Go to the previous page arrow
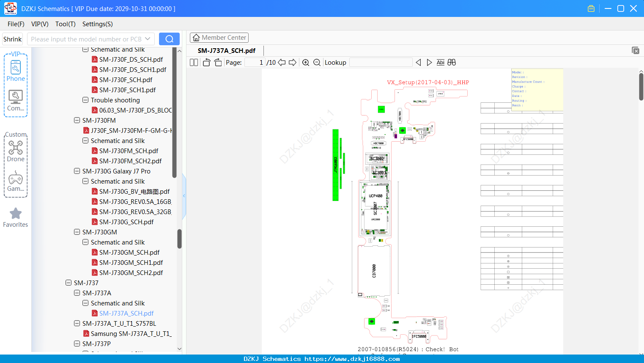The height and width of the screenshot is (363, 644). (282, 63)
